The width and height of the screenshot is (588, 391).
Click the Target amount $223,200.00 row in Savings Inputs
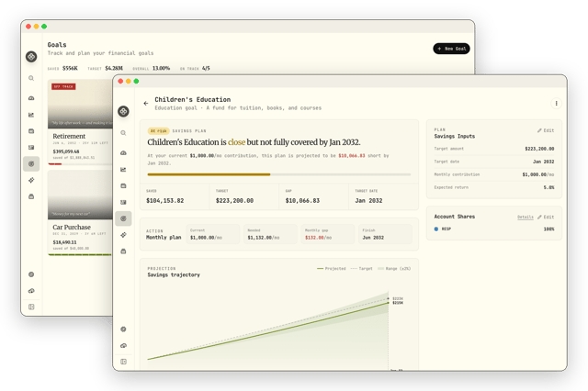494,149
